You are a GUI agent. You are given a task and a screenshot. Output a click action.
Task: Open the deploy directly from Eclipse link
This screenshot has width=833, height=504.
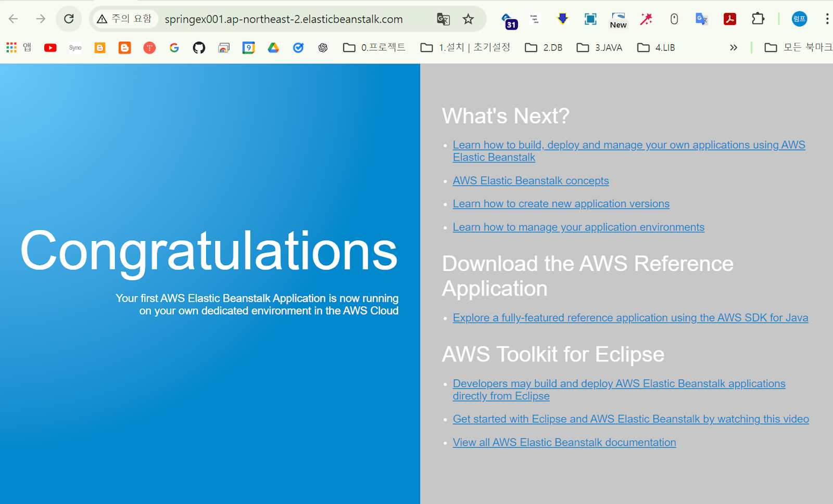tap(619, 390)
